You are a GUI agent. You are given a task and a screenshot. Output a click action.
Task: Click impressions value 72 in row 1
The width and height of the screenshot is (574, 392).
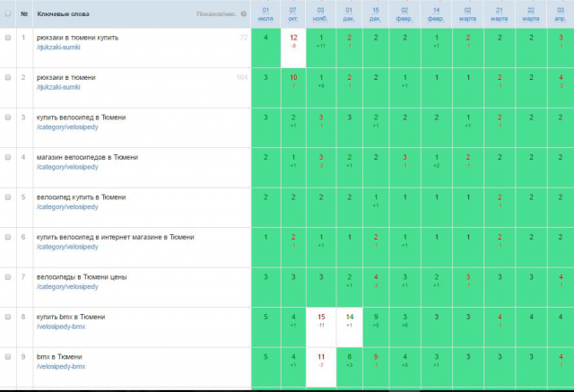pos(244,38)
